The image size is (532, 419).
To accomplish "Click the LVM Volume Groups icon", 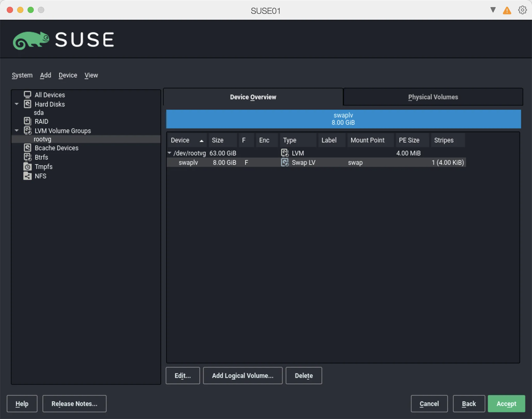I will coord(28,130).
